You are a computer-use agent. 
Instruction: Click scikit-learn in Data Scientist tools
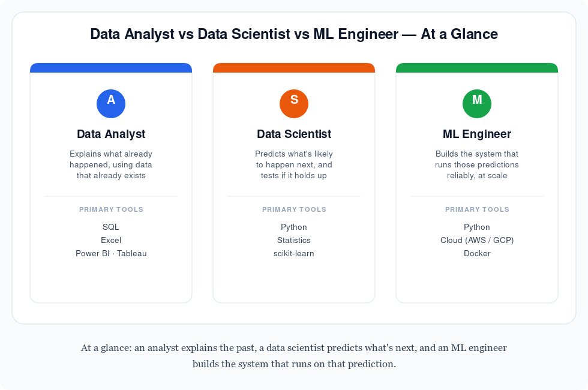(294, 253)
